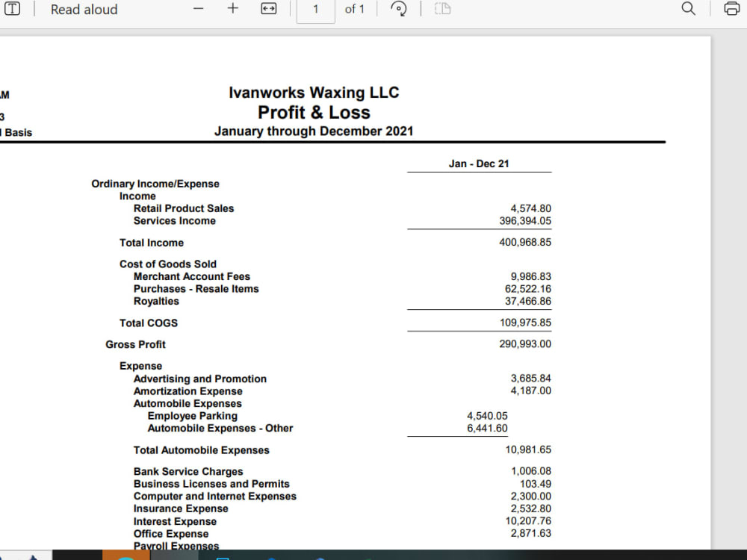Click the 'Gross Profit' label
The image size is (747, 560).
(x=135, y=345)
